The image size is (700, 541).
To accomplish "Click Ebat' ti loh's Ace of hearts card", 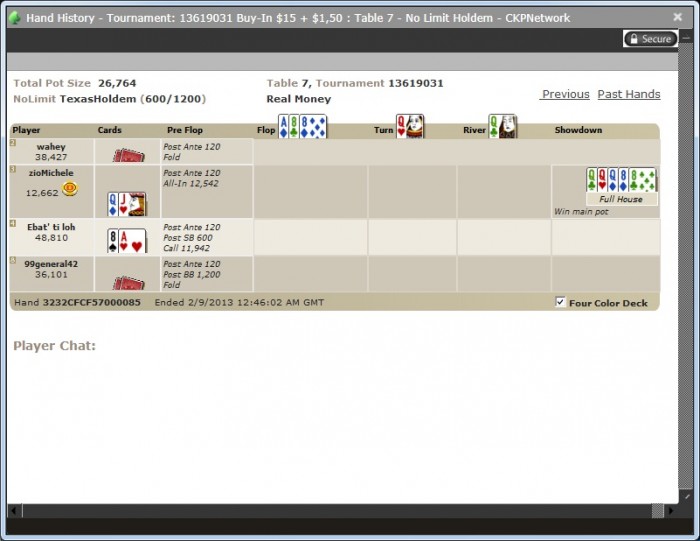I will tap(133, 241).
